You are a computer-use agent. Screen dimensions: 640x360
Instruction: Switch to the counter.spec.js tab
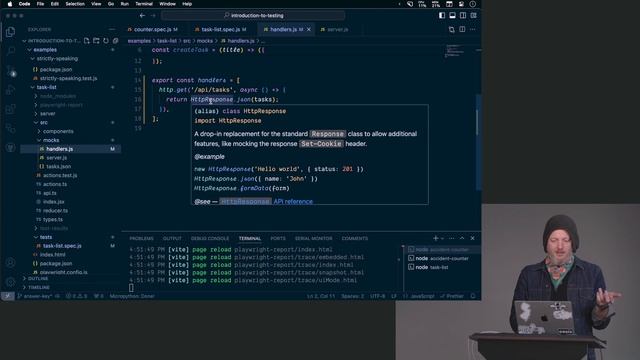tap(153, 29)
